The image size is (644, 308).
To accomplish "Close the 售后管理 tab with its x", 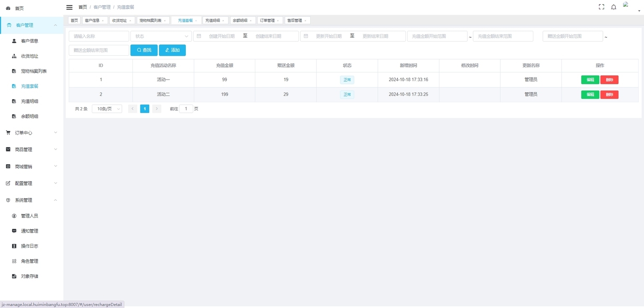I will tap(305, 21).
